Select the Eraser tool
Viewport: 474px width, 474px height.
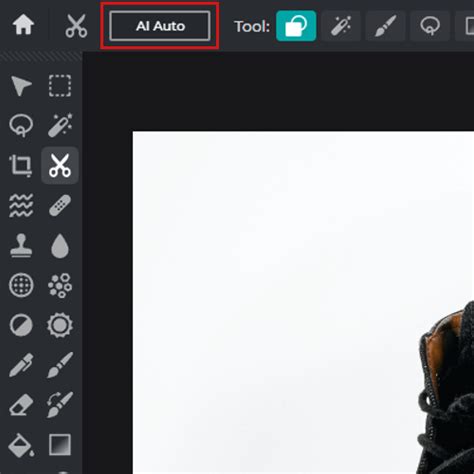click(x=21, y=405)
